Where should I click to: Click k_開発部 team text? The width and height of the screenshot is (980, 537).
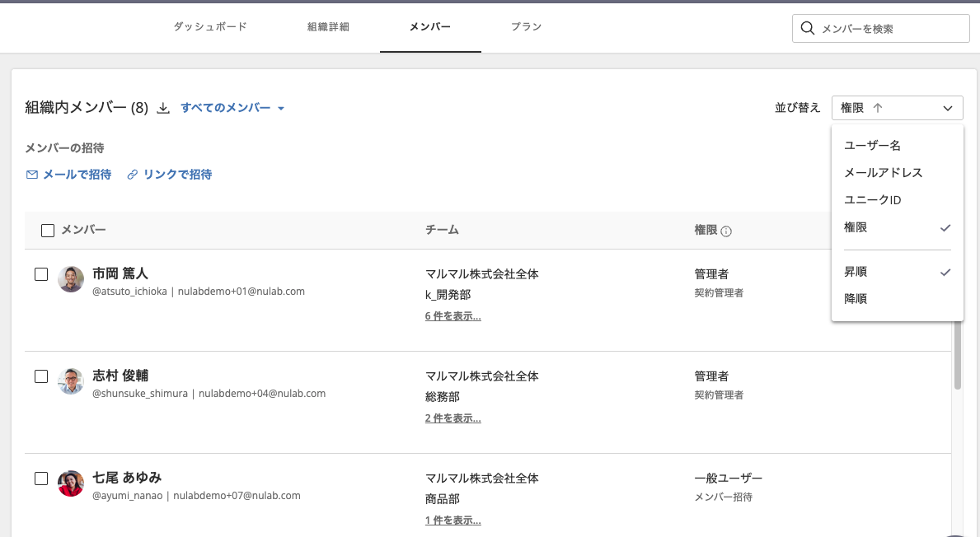448,295
